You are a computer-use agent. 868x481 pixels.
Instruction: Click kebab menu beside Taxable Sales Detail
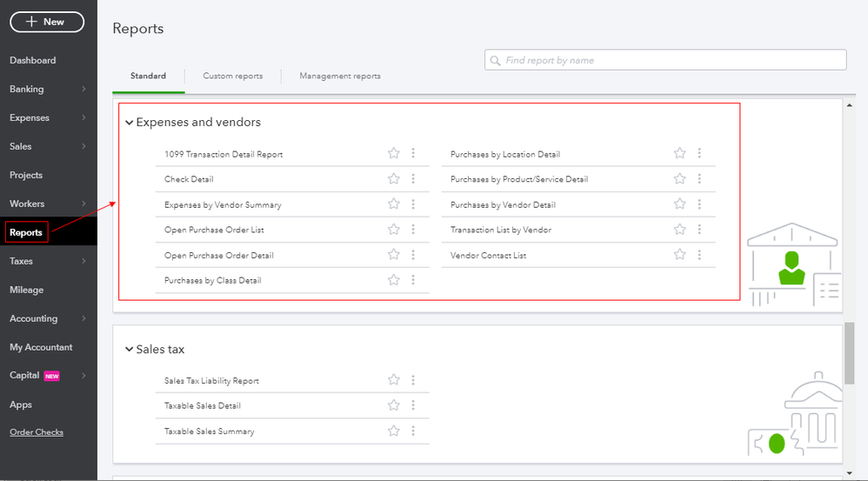[413, 405]
